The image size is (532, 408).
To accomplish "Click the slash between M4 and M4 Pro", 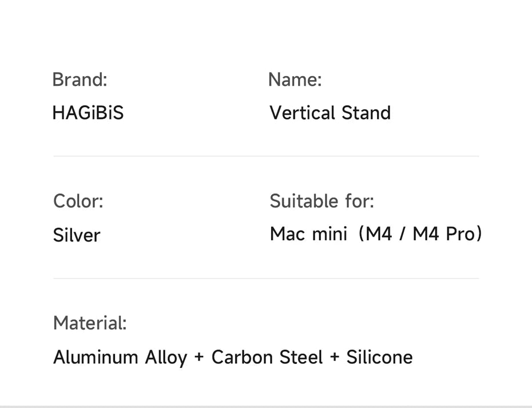I will coord(402,234).
